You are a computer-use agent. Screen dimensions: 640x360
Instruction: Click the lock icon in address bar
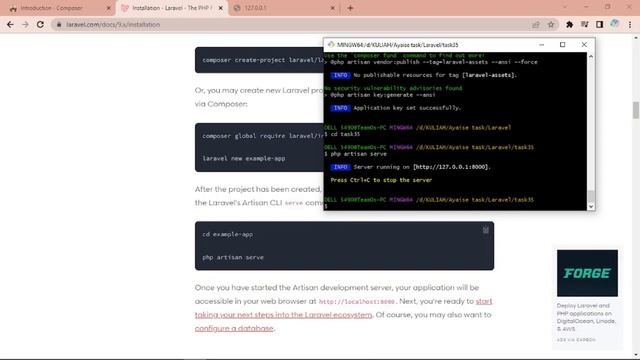pyautogui.click(x=59, y=24)
